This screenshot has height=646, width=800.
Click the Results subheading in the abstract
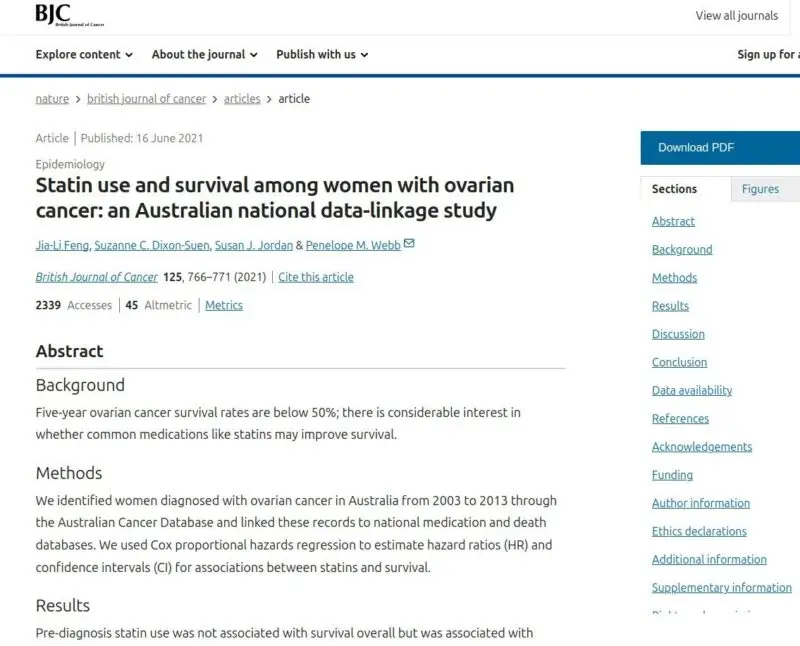coord(63,605)
